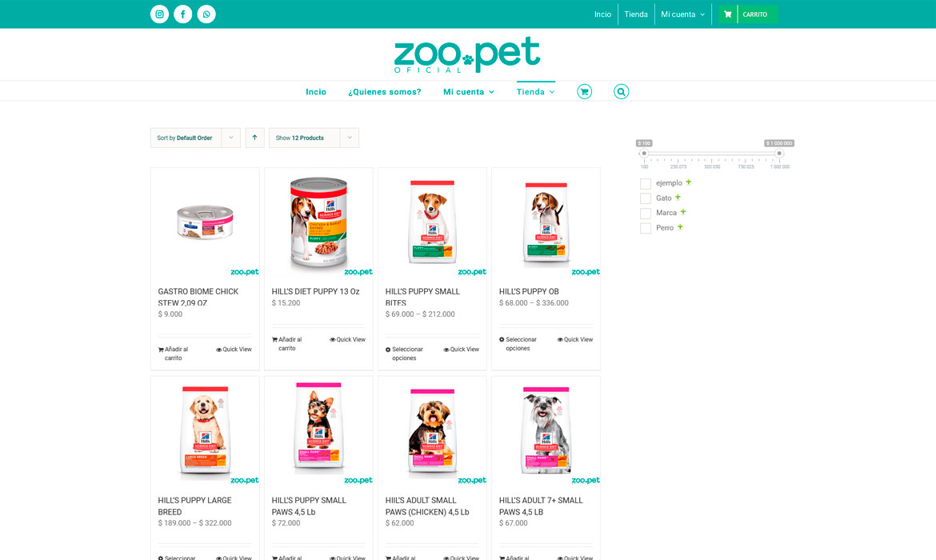Screen dimensions: 936x560
Task: Open the Facebook social icon
Action: (x=182, y=14)
